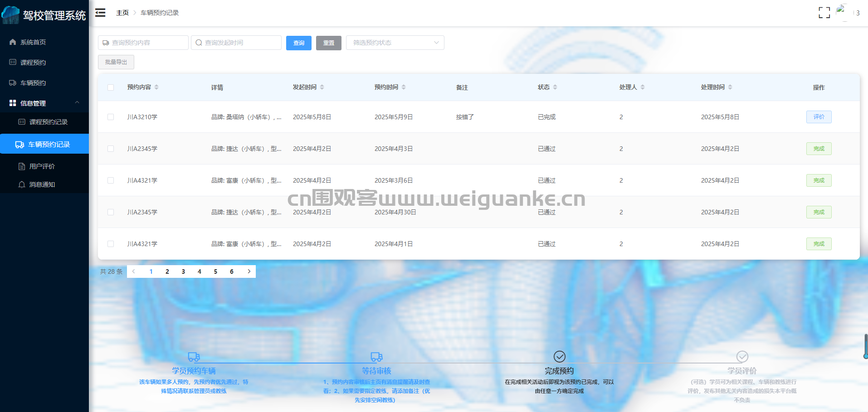Open 系统首页 in sidebar
Viewport: 868px width, 412px height.
coord(44,42)
